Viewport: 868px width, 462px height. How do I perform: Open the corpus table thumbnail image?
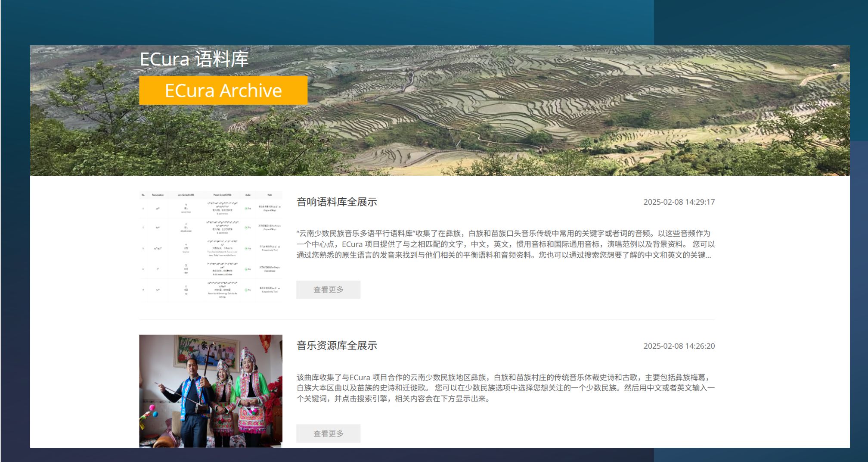coord(211,247)
